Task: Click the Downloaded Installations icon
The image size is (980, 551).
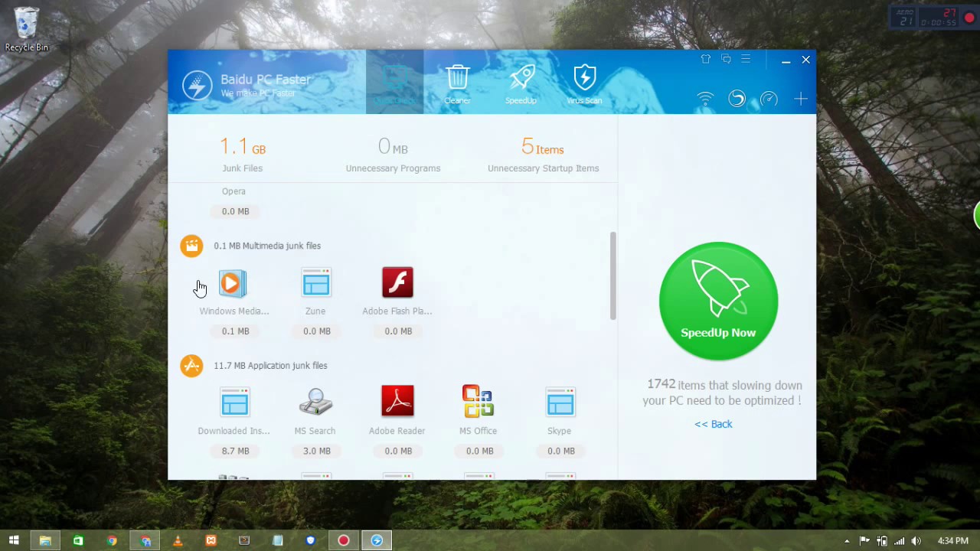Action: point(234,403)
